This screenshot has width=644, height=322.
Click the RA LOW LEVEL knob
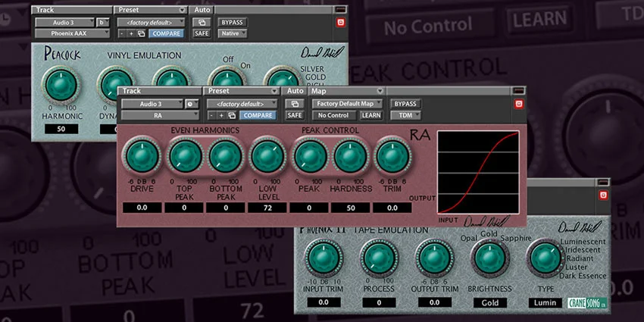267,157
